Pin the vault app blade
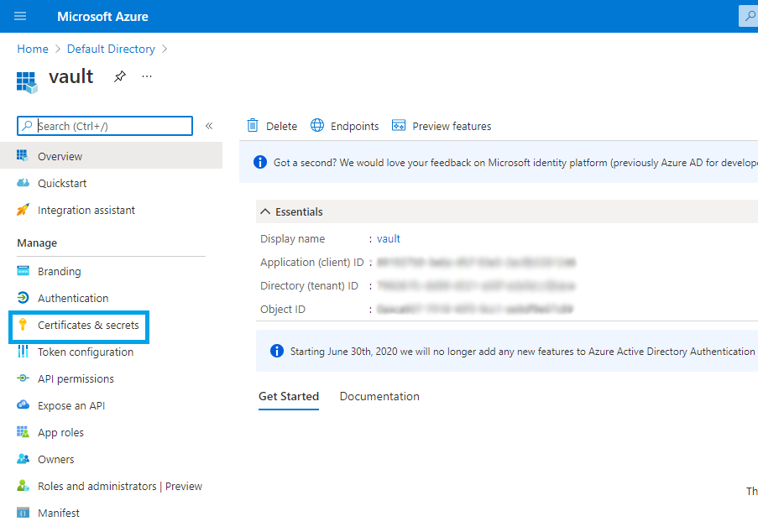The width and height of the screenshot is (758, 532). [x=120, y=76]
